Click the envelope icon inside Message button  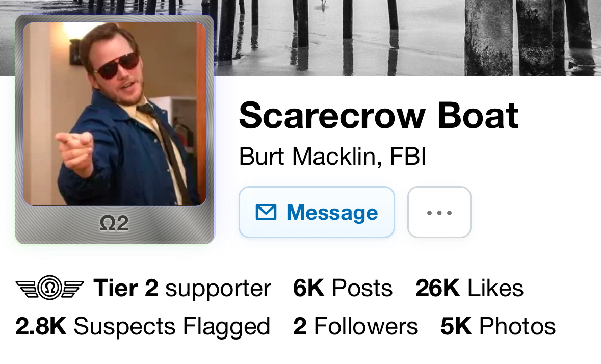266,212
